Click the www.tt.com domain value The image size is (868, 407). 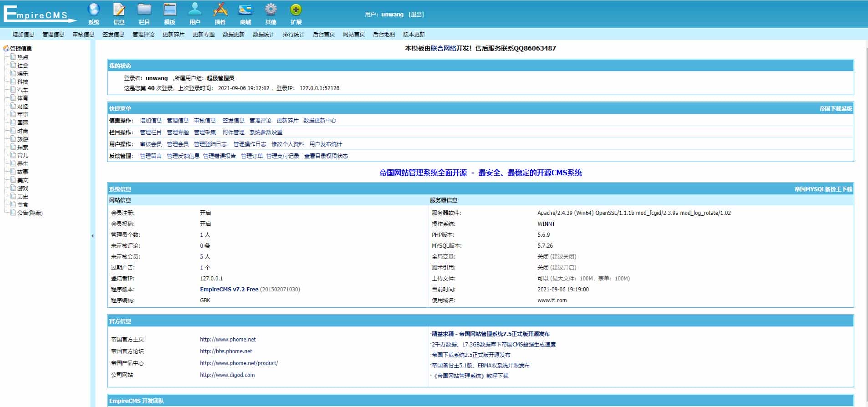coord(552,300)
